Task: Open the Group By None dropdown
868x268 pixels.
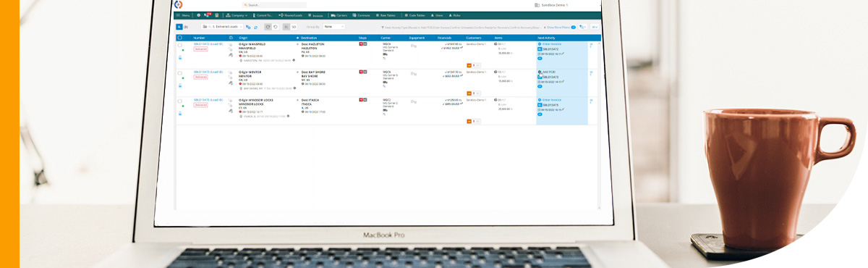Action: pyautogui.click(x=333, y=27)
